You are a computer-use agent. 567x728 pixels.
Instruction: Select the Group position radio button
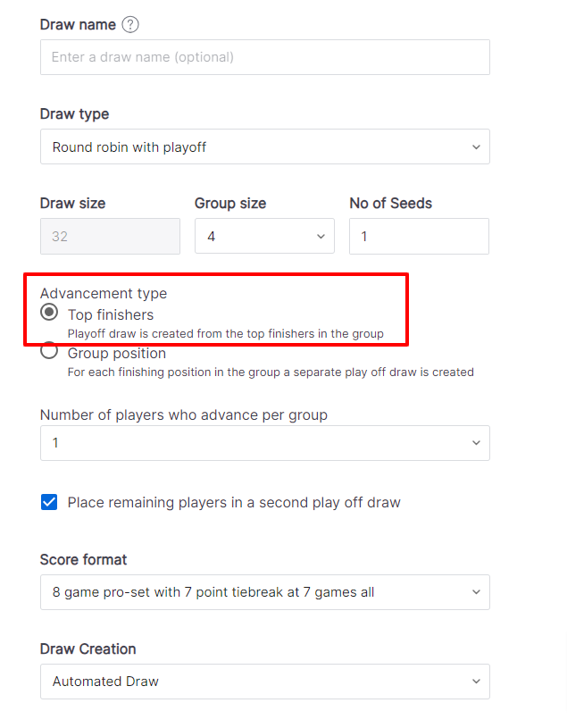pyautogui.click(x=49, y=350)
